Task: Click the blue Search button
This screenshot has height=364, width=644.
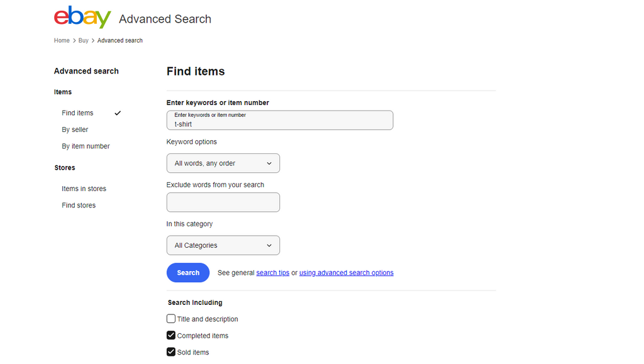Action: [188, 272]
